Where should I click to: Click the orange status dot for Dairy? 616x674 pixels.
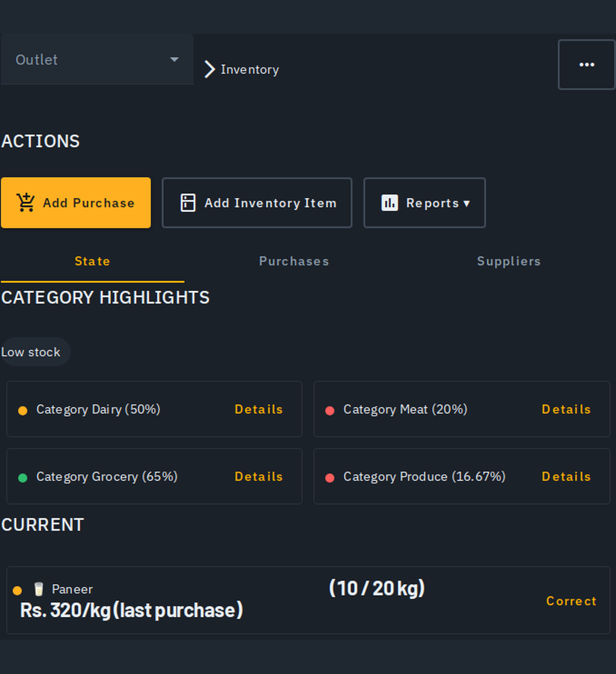tap(23, 410)
